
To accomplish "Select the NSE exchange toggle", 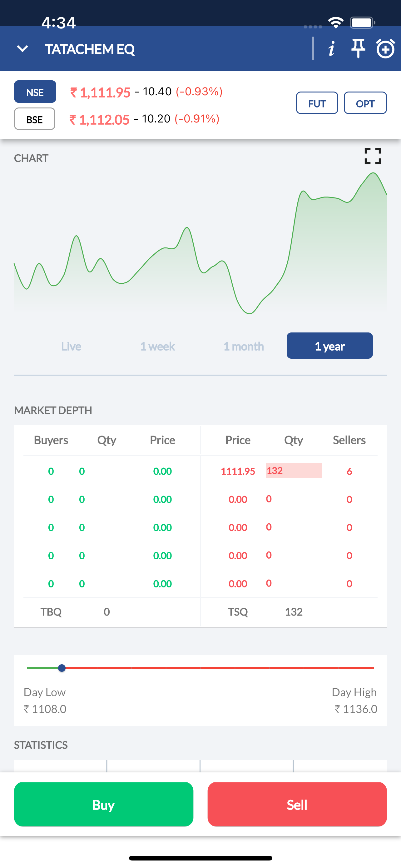I will (35, 92).
